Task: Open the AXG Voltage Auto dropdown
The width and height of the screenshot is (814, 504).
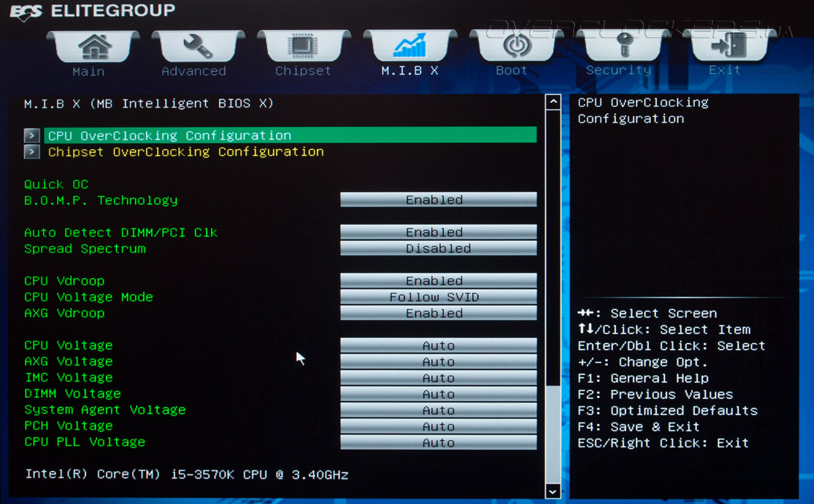Action: tap(438, 362)
